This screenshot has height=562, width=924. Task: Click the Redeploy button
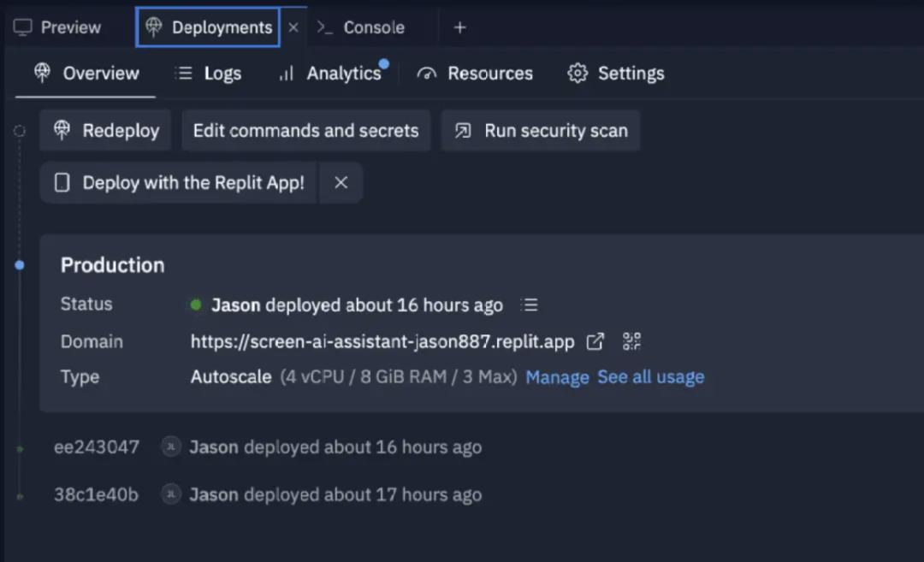(106, 131)
